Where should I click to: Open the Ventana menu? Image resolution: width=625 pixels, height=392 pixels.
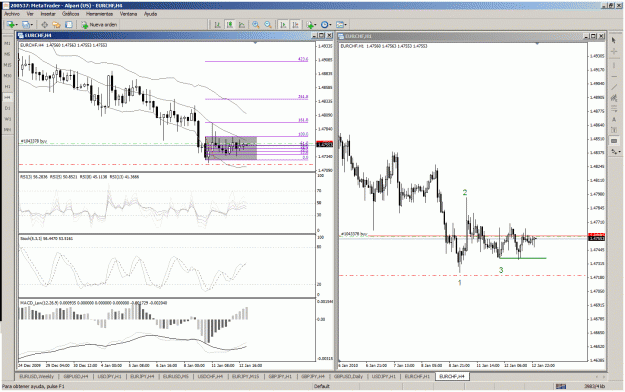coord(128,14)
